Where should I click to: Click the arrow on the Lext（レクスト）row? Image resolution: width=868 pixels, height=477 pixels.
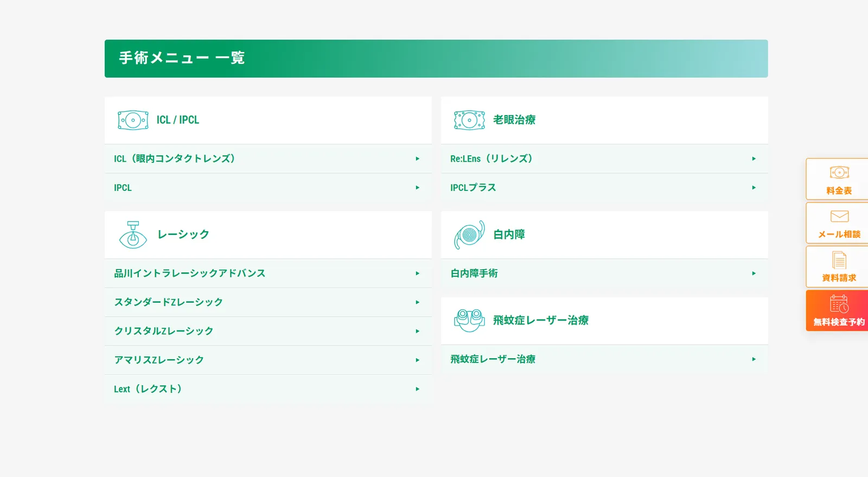pos(418,389)
